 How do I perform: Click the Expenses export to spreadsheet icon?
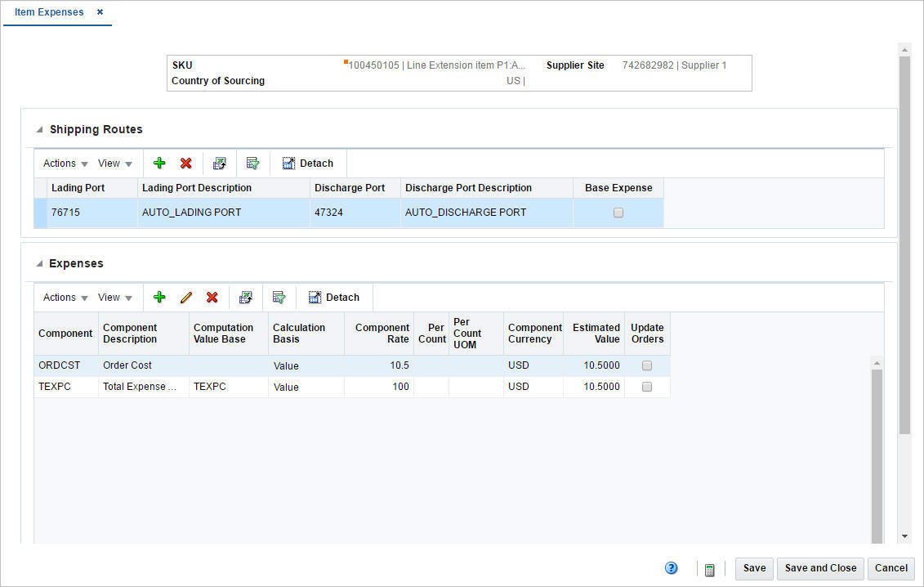[245, 298]
